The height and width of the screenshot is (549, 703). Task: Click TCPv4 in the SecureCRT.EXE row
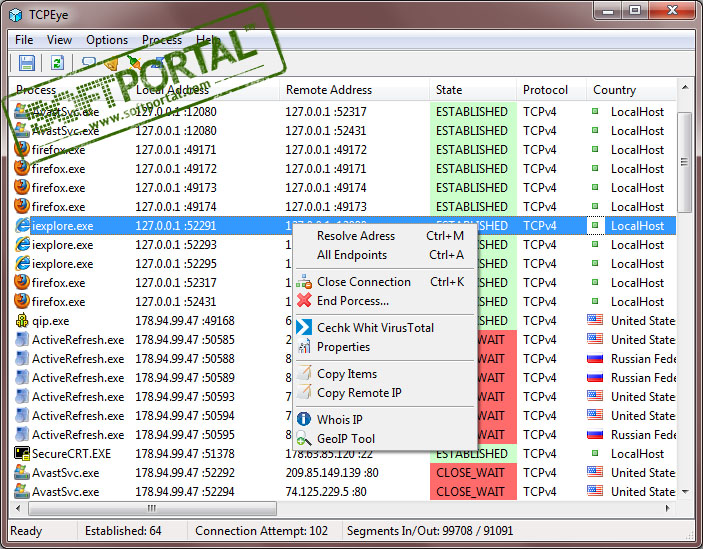[539, 454]
